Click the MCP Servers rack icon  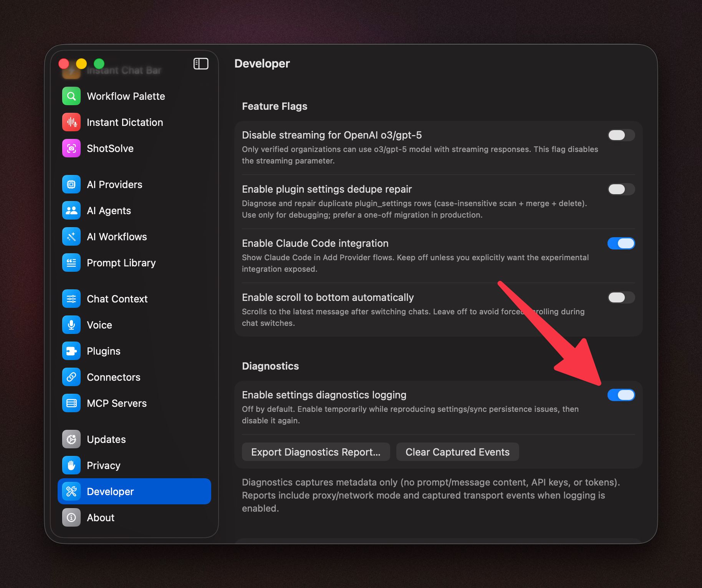click(71, 403)
